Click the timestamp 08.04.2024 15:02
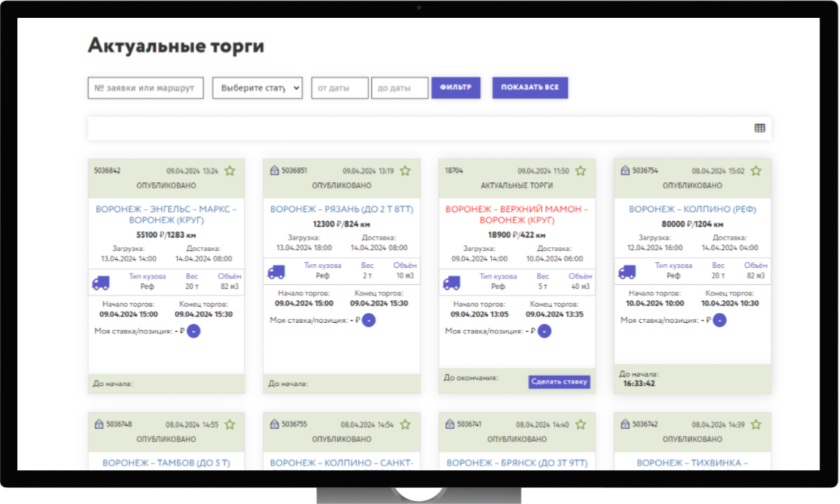Viewport: 840px width, 504px height. pyautogui.click(x=718, y=171)
